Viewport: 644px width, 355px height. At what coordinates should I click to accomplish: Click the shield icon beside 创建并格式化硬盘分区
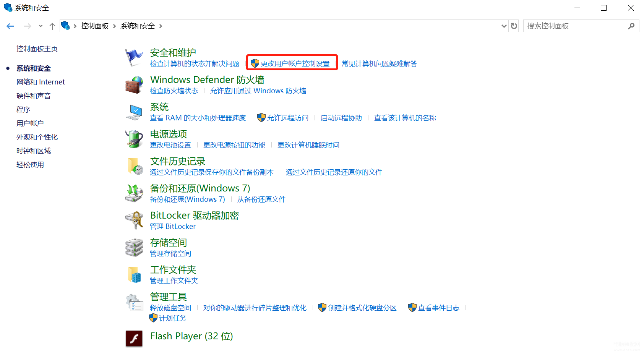tap(322, 308)
